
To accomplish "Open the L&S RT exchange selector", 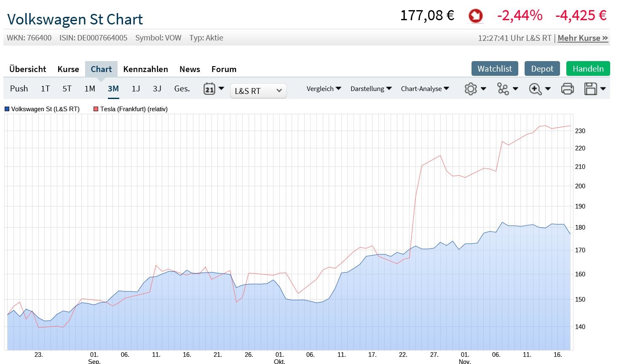I will (258, 91).
